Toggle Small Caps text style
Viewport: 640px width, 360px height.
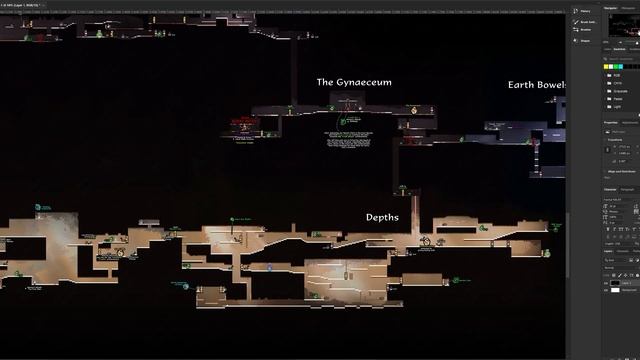pyautogui.click(x=627, y=229)
